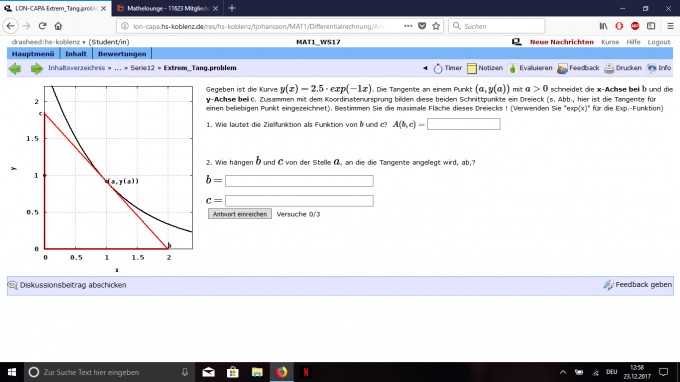
Task: Go to previous resource with green left arrow
Action: (15, 69)
